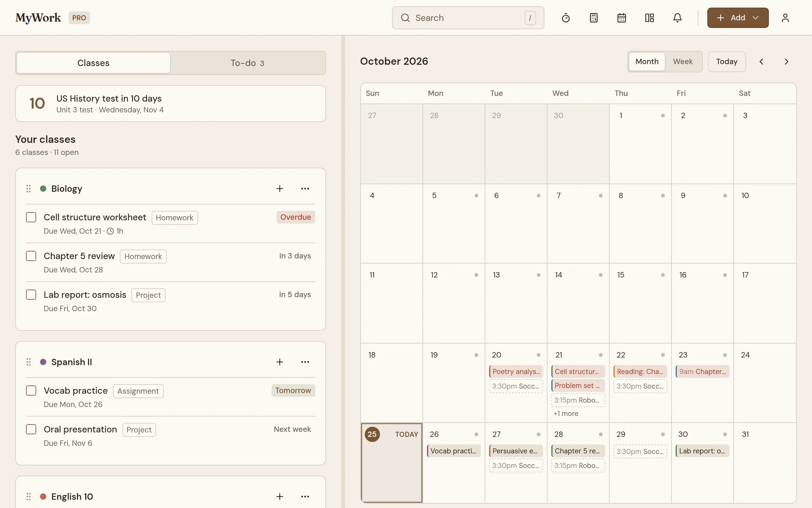Open the user profile icon
Viewport: 812px width, 508px height.
click(x=785, y=18)
